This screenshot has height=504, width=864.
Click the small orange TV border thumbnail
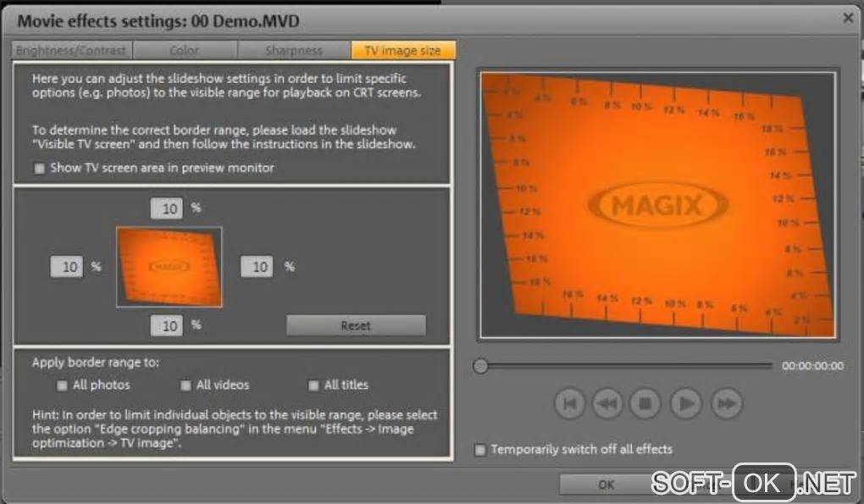pos(169,267)
